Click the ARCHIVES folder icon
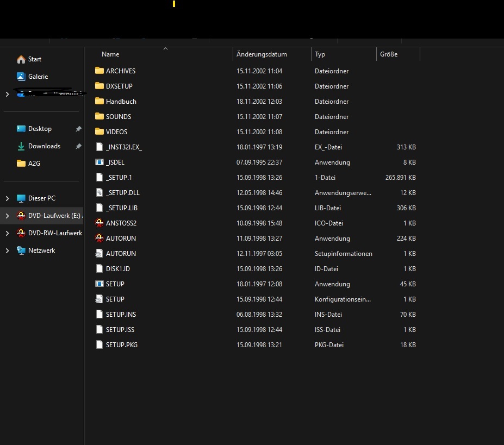The width and height of the screenshot is (504, 445). point(99,71)
